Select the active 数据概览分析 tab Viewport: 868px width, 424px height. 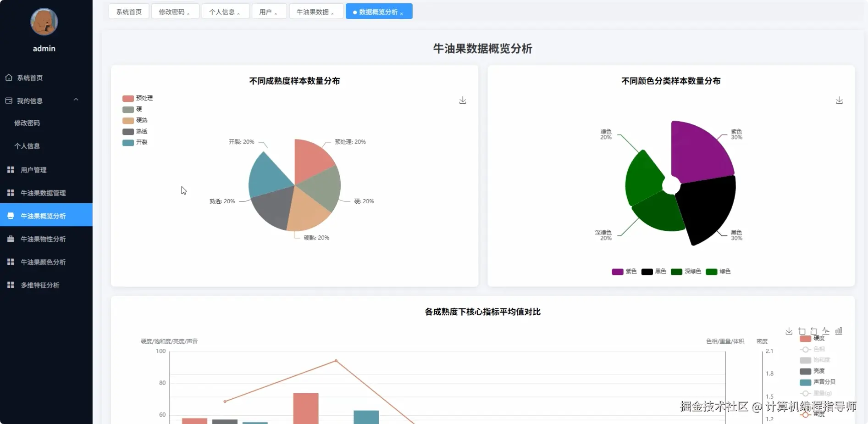click(378, 11)
